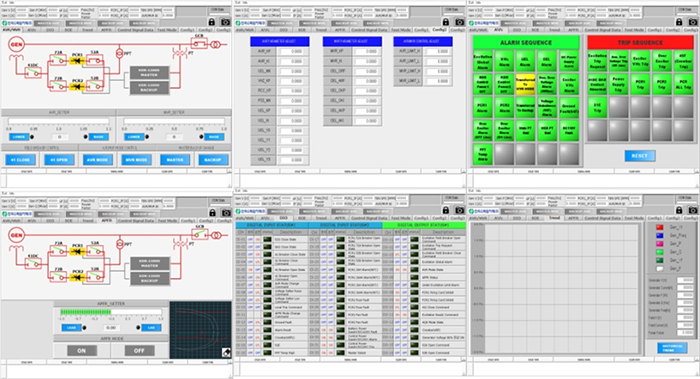The image size is (700, 379).
Task: Click the red Gen_V legend color swatch
Action: tap(659, 227)
